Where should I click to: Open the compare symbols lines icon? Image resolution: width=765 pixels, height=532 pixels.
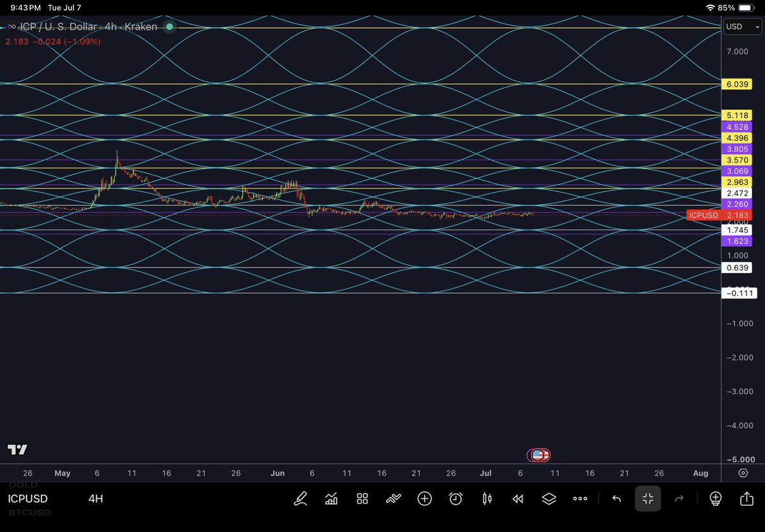pyautogui.click(x=393, y=498)
